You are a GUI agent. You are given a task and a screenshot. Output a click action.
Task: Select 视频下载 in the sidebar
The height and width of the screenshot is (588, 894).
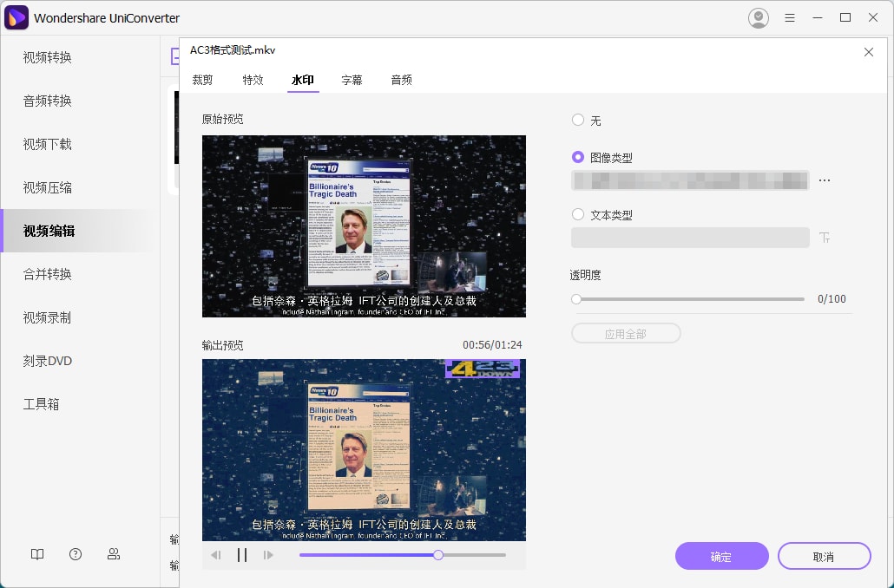click(48, 144)
